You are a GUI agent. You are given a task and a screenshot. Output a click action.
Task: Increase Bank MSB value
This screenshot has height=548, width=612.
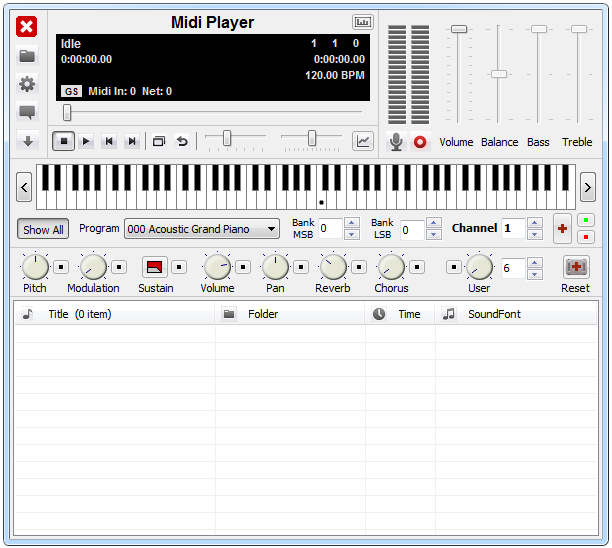352,223
